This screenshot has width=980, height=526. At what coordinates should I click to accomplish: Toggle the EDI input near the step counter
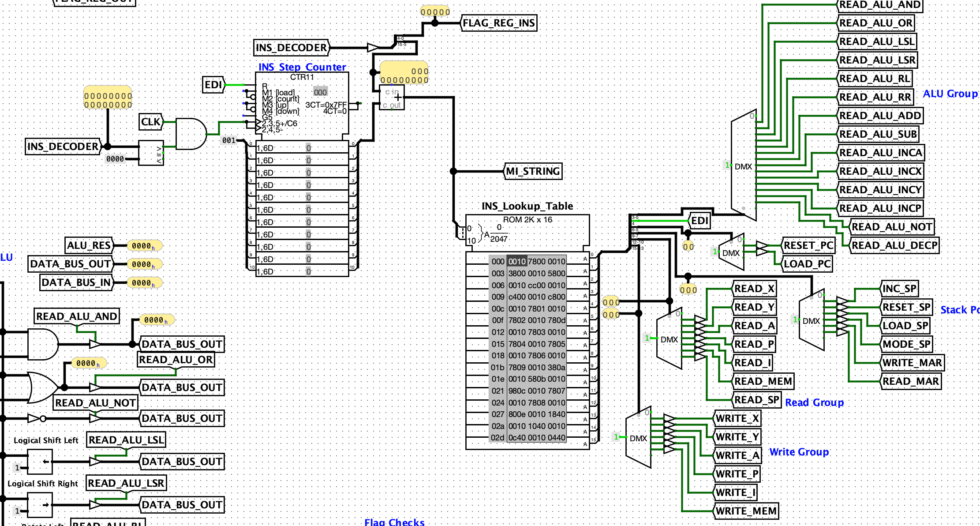click(x=213, y=85)
